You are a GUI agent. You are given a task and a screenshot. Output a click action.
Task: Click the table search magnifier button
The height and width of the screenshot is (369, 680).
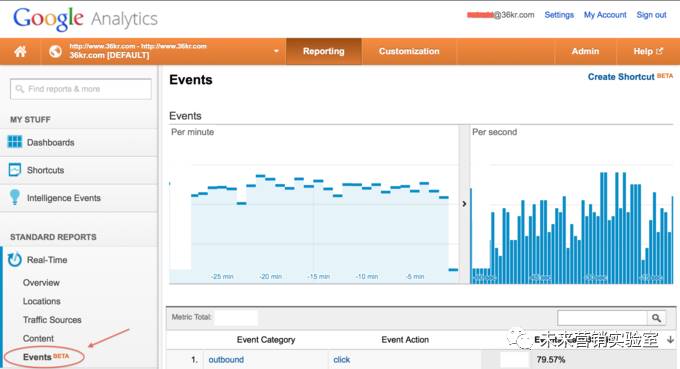pos(656,318)
